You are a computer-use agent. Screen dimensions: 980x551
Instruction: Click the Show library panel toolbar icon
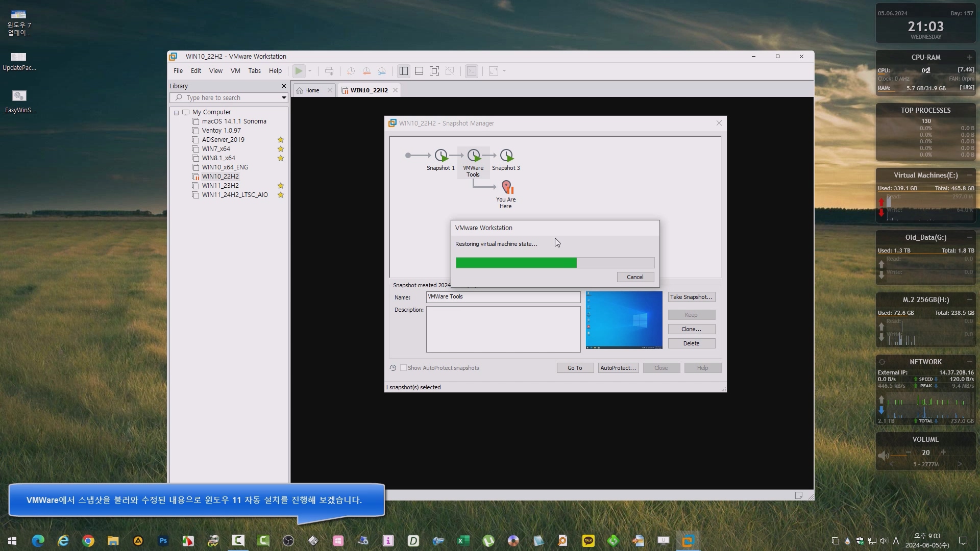click(x=403, y=71)
